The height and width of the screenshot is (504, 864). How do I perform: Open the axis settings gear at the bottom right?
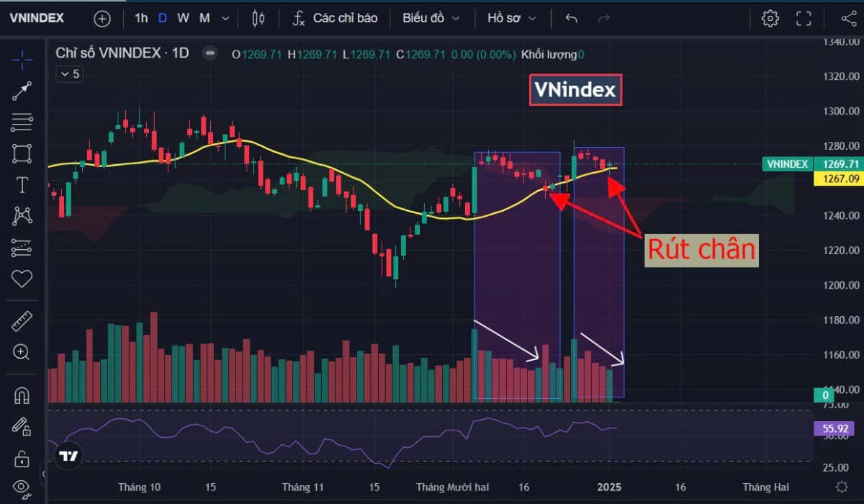coord(840,487)
